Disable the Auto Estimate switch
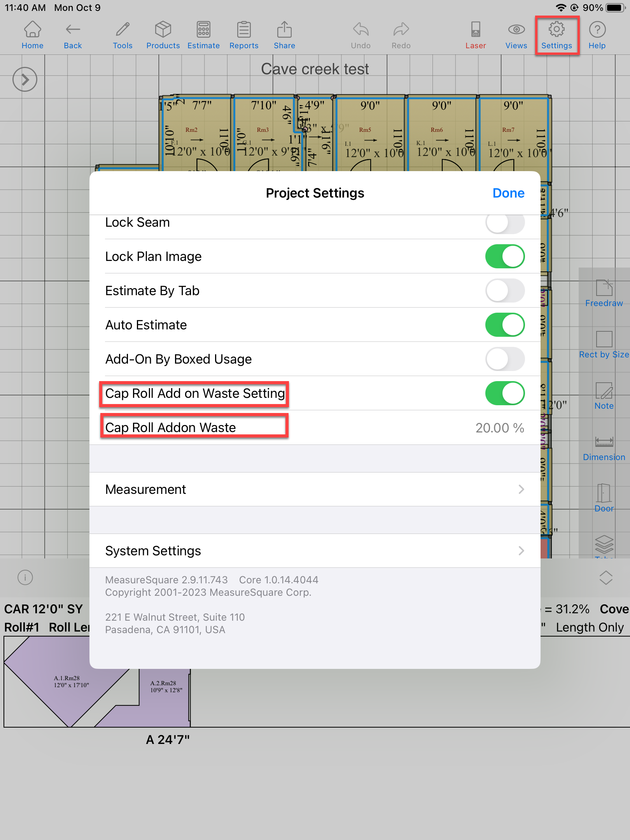 point(505,325)
